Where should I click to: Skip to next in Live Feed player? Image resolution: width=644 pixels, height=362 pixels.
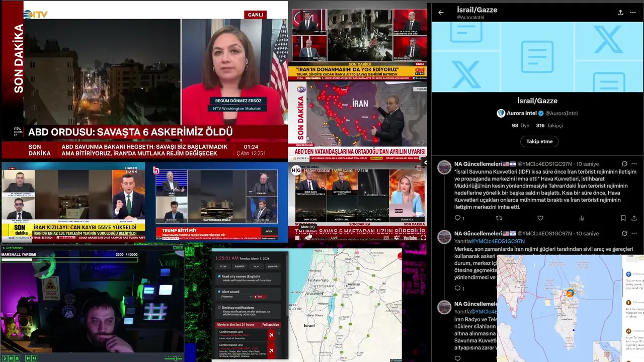(34, 358)
